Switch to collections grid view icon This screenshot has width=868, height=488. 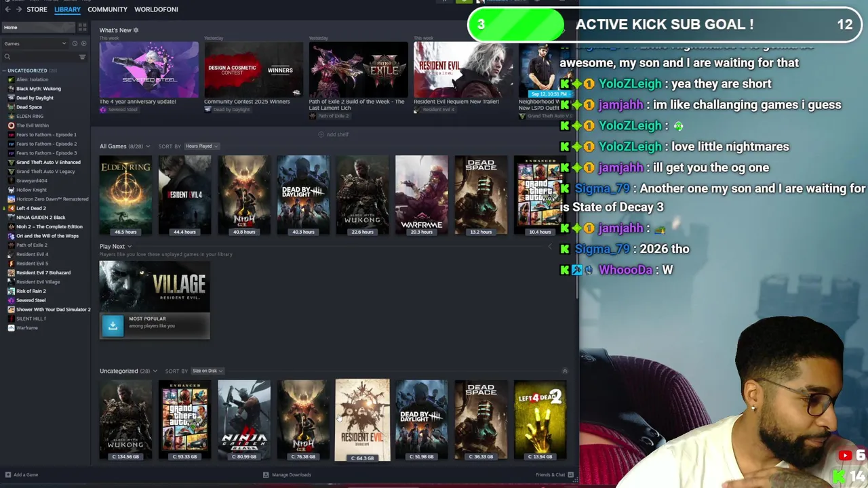click(82, 27)
